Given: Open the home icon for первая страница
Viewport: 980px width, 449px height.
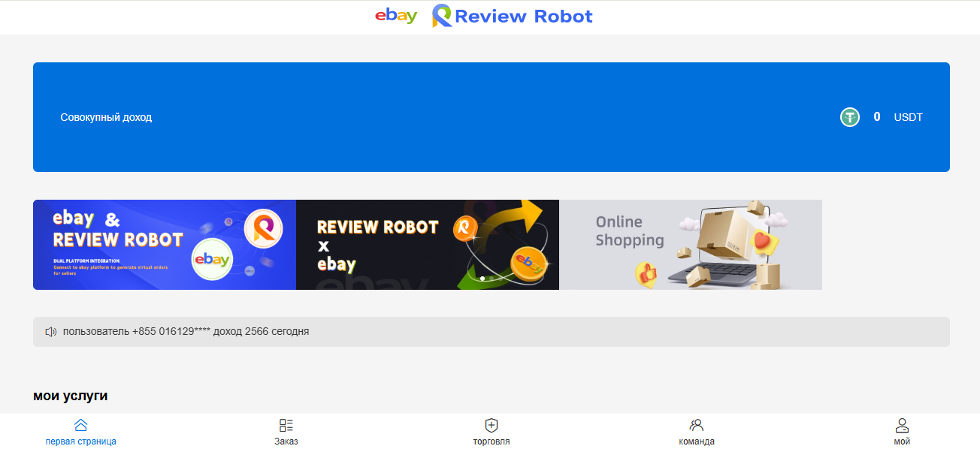Looking at the screenshot, I should coord(81,425).
